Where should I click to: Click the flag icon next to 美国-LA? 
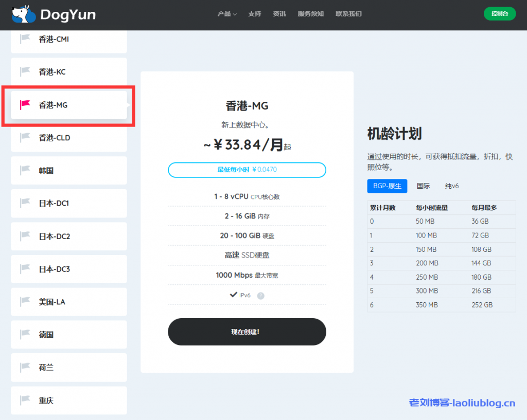pos(25,302)
